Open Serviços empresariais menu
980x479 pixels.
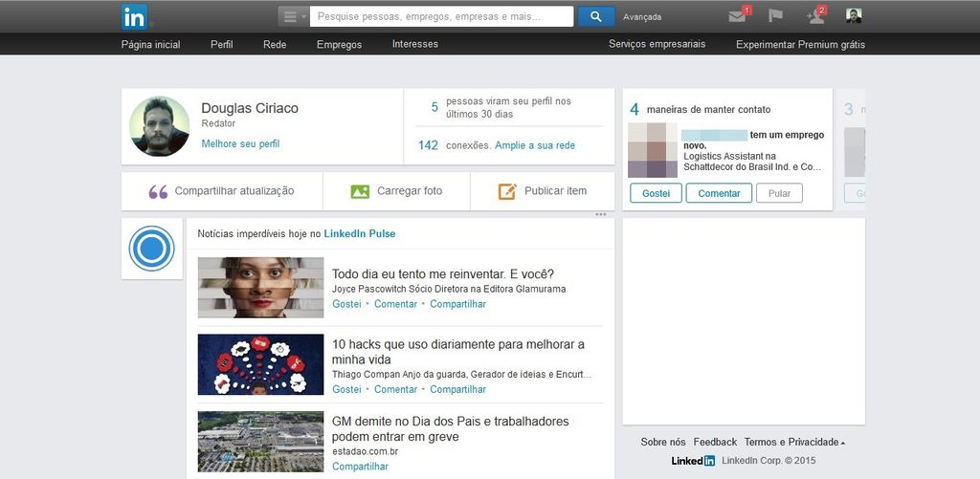pyautogui.click(x=657, y=44)
